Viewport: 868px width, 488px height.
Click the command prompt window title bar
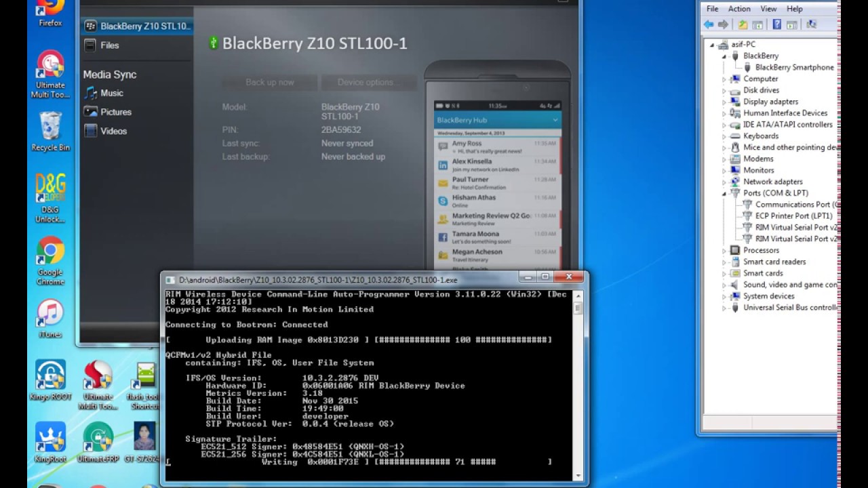[339, 279]
